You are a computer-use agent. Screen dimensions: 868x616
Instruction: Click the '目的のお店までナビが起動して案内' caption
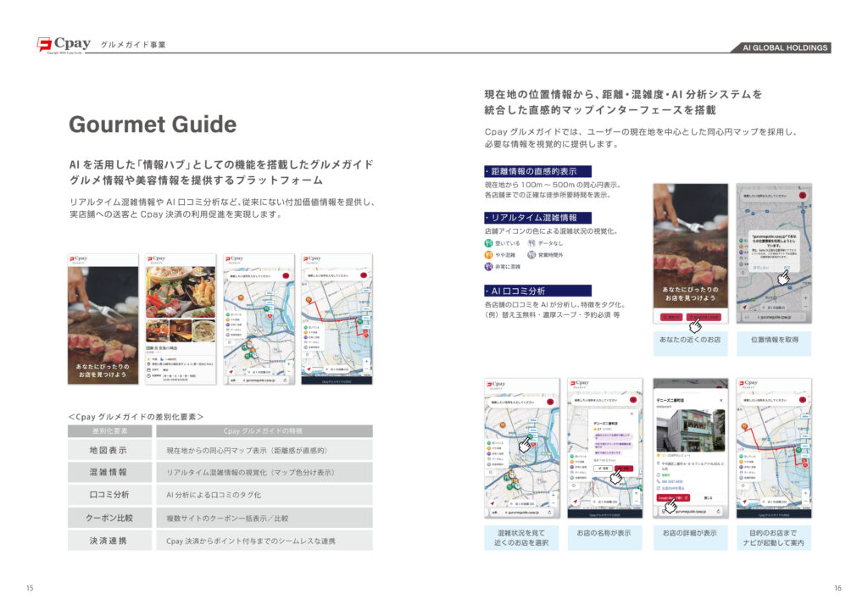click(774, 538)
